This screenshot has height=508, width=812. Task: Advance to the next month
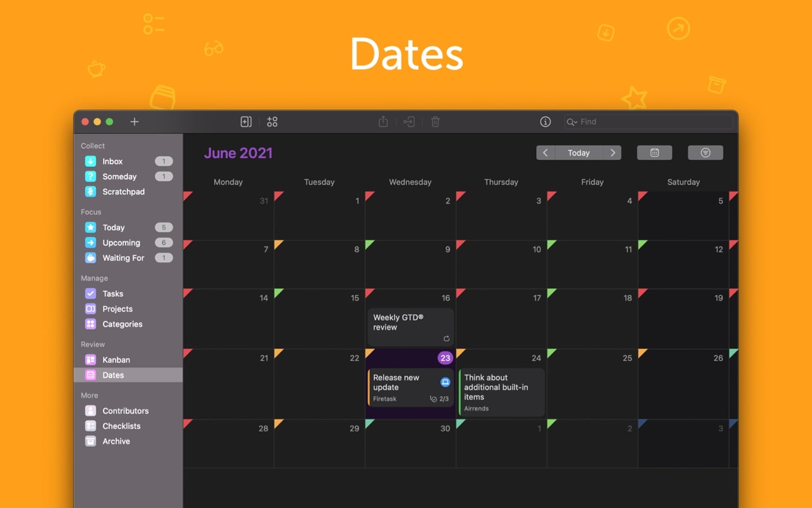pos(612,153)
